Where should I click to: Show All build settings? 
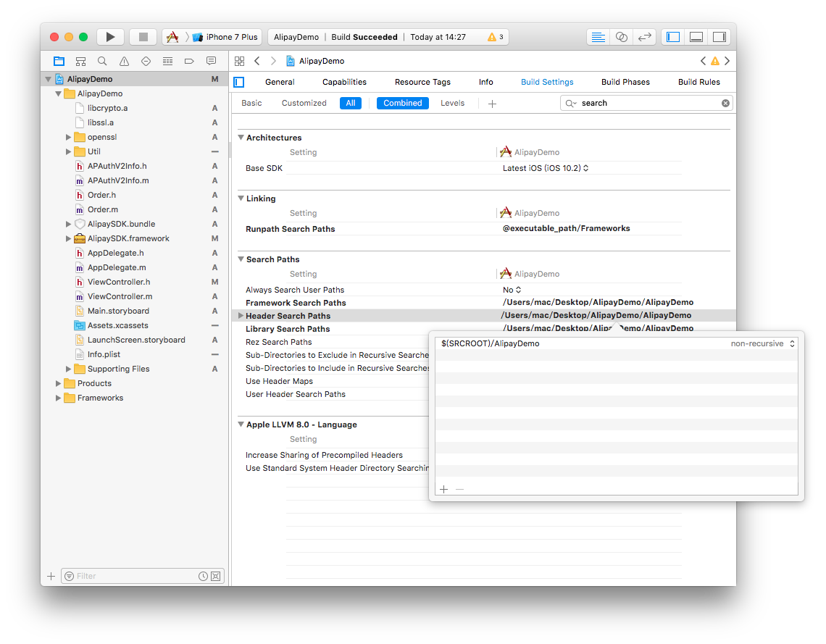pyautogui.click(x=350, y=103)
